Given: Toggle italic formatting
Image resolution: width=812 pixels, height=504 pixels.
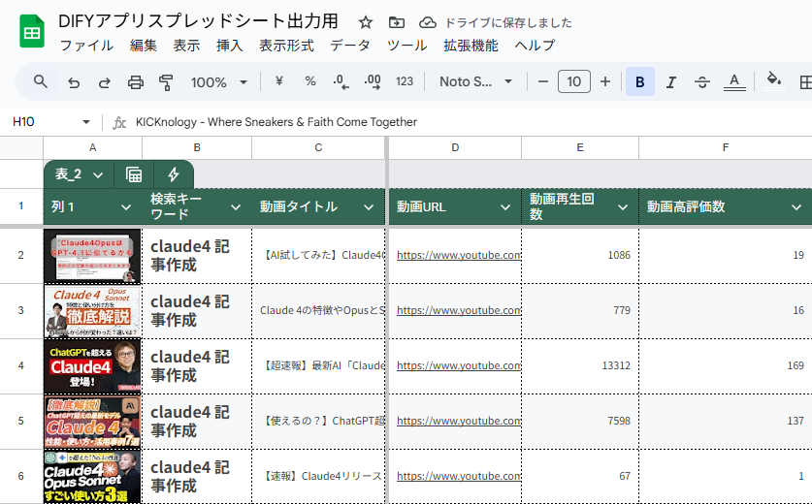Looking at the screenshot, I should pos(670,82).
